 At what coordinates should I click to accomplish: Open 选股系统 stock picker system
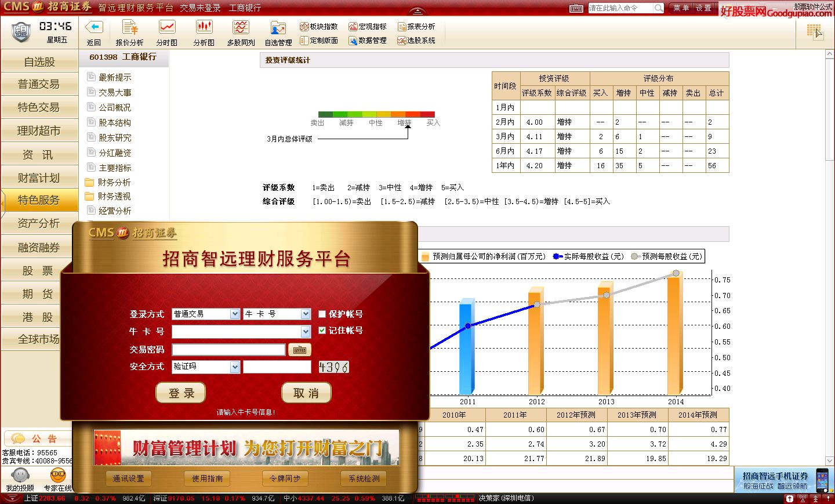[x=416, y=41]
